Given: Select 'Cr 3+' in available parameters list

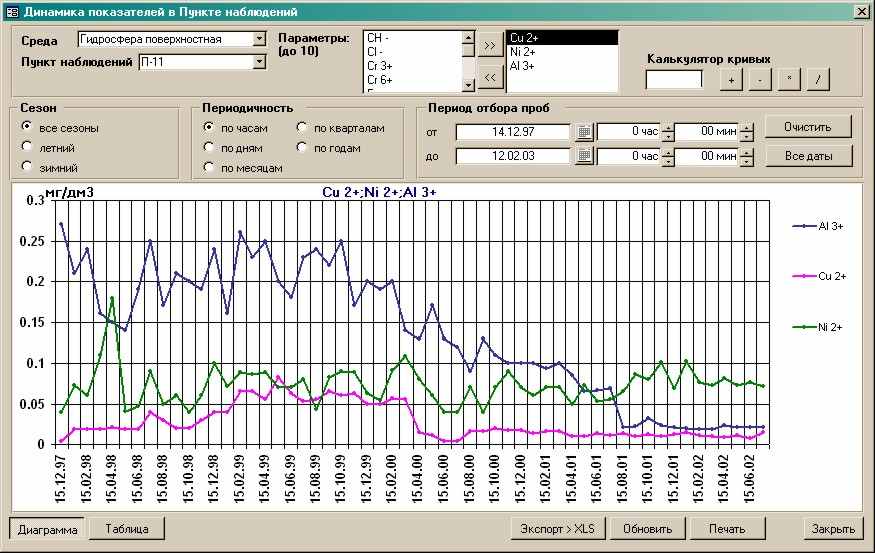Looking at the screenshot, I should 413,66.
